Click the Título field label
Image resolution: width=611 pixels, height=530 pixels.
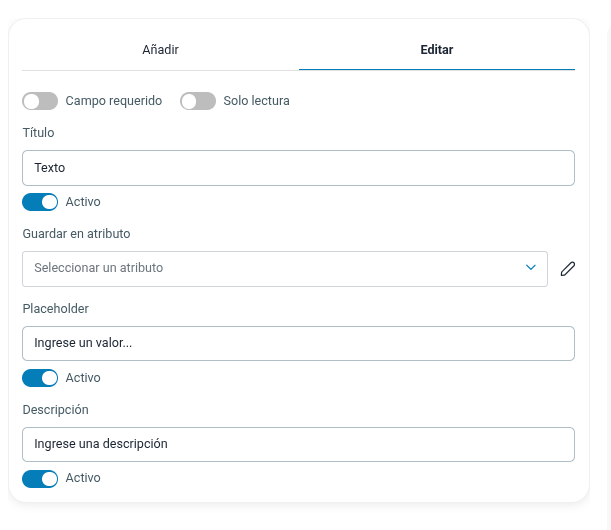pyautogui.click(x=38, y=133)
